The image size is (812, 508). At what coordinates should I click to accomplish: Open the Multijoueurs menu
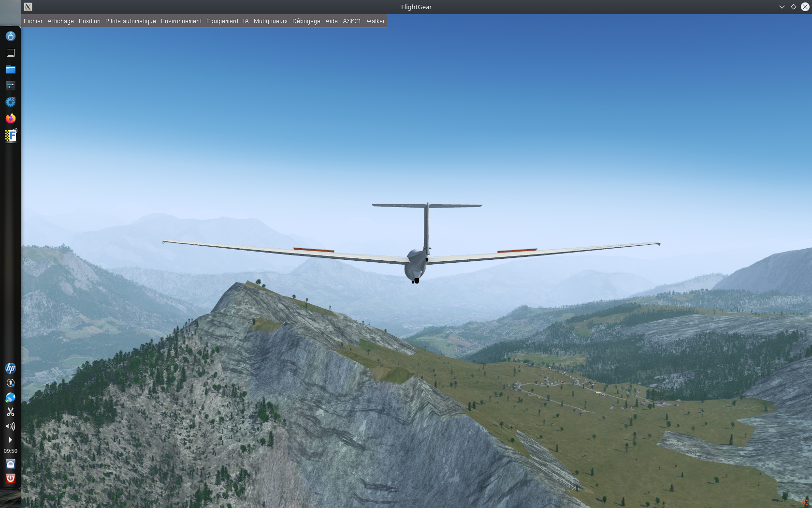click(270, 21)
